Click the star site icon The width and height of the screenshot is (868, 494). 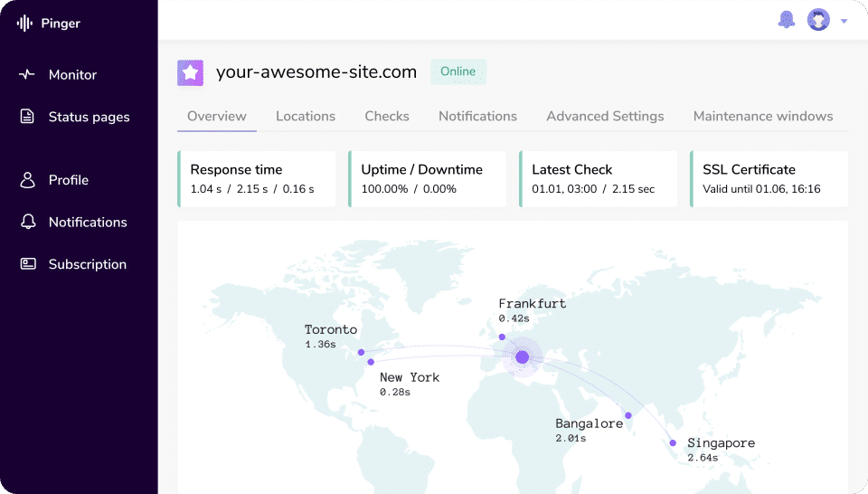191,72
